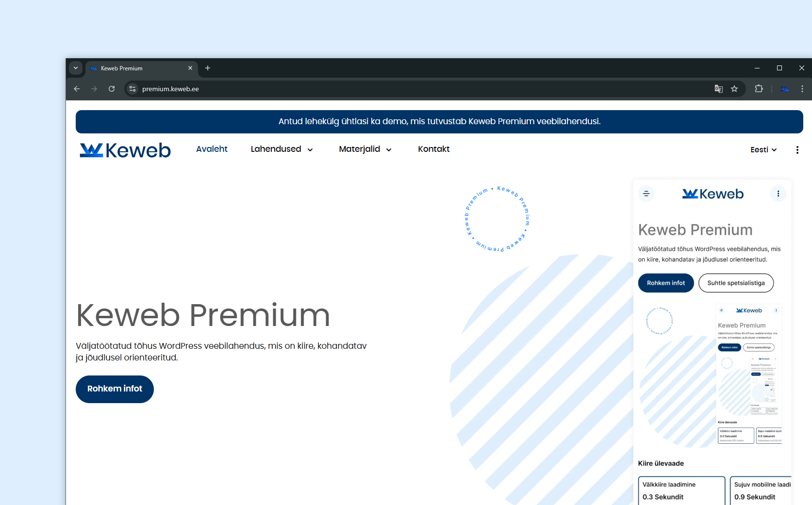Click the rotating Keweb Premium circle badge

click(x=497, y=219)
